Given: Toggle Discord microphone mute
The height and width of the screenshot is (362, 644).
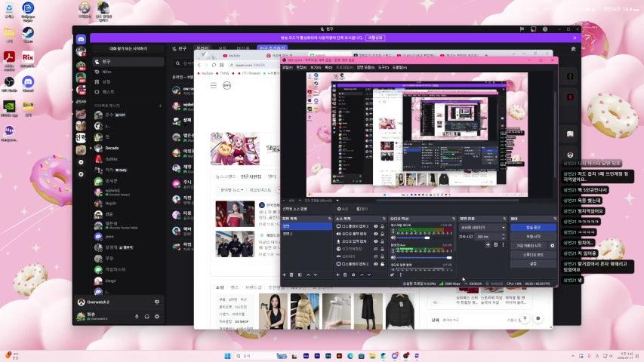Looking at the screenshot, I should [x=137, y=317].
